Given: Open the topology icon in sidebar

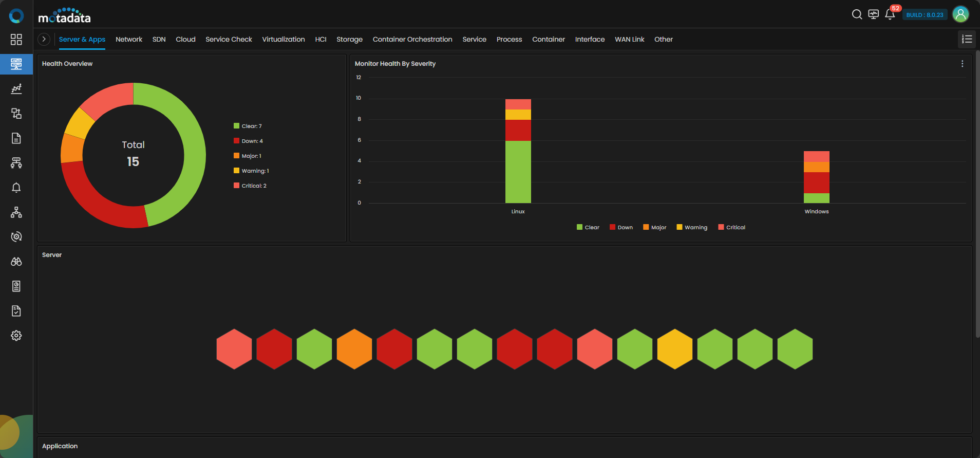Looking at the screenshot, I should pyautogui.click(x=16, y=212).
